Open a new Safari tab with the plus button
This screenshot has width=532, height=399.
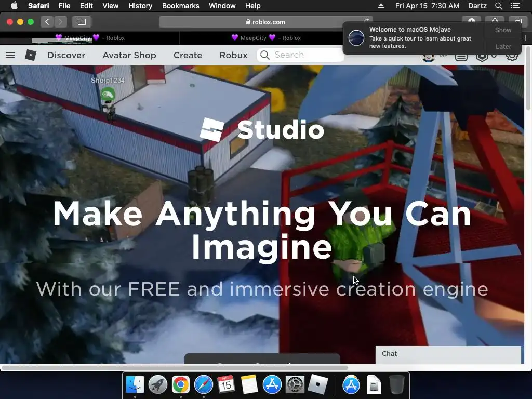pos(526,38)
